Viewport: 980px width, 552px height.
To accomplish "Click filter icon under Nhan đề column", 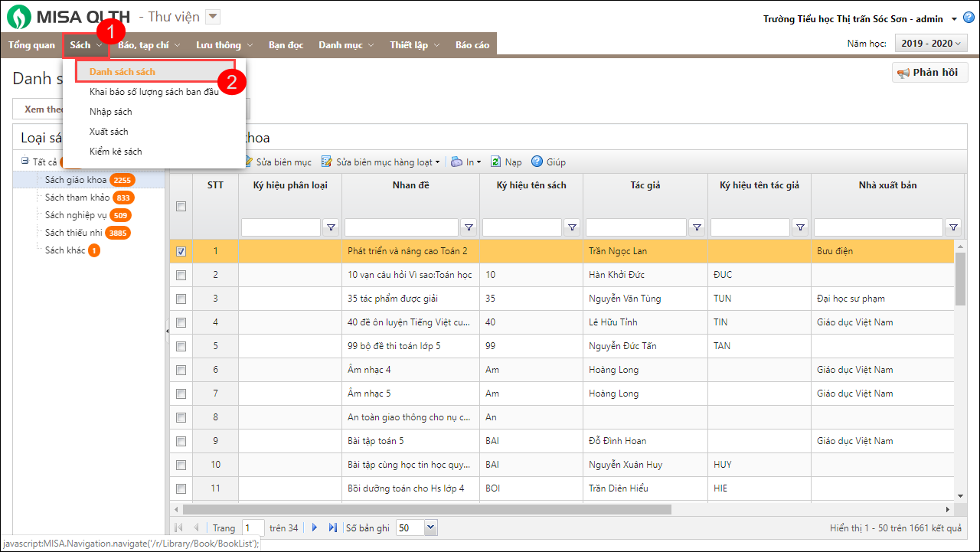I will 469,227.
